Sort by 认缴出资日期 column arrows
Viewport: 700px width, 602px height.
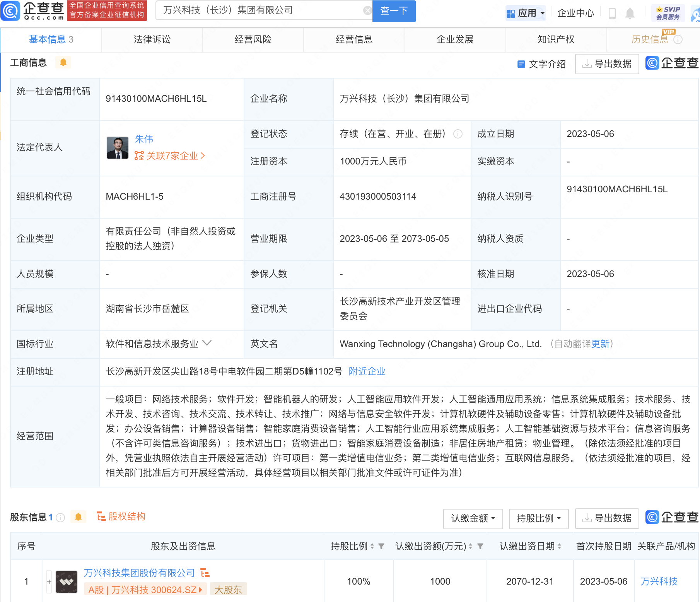click(x=559, y=546)
